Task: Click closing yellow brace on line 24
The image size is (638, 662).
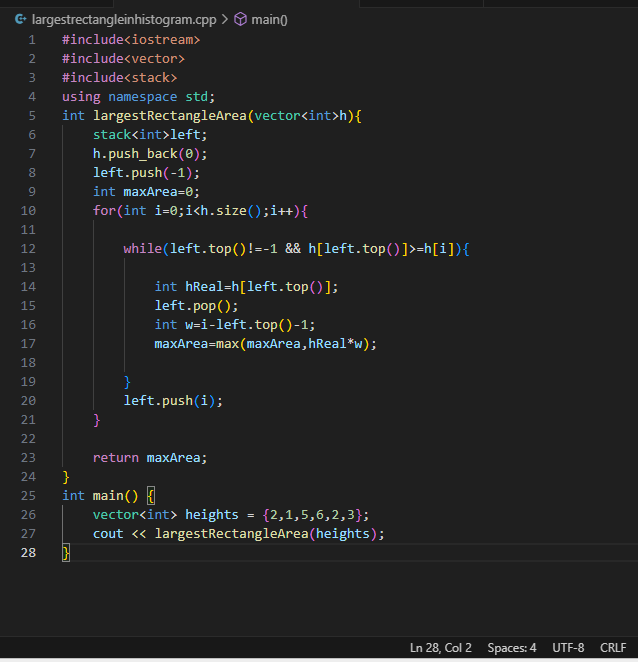Action: pos(66,477)
